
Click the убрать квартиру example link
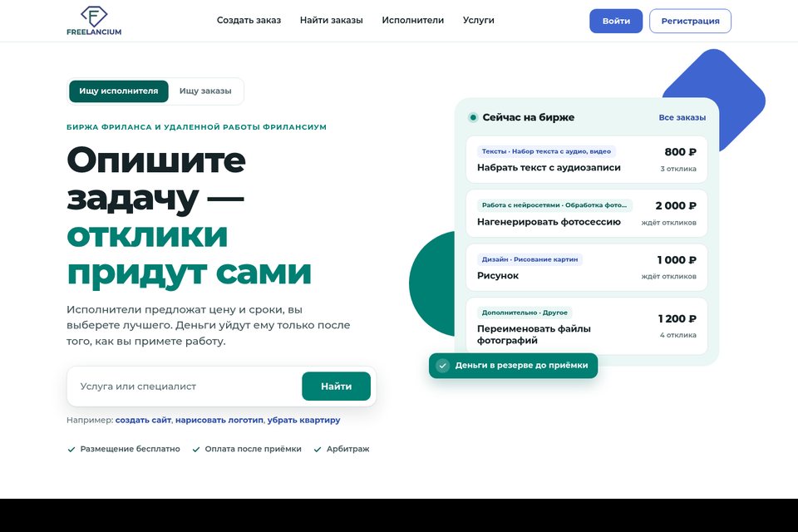coord(304,421)
